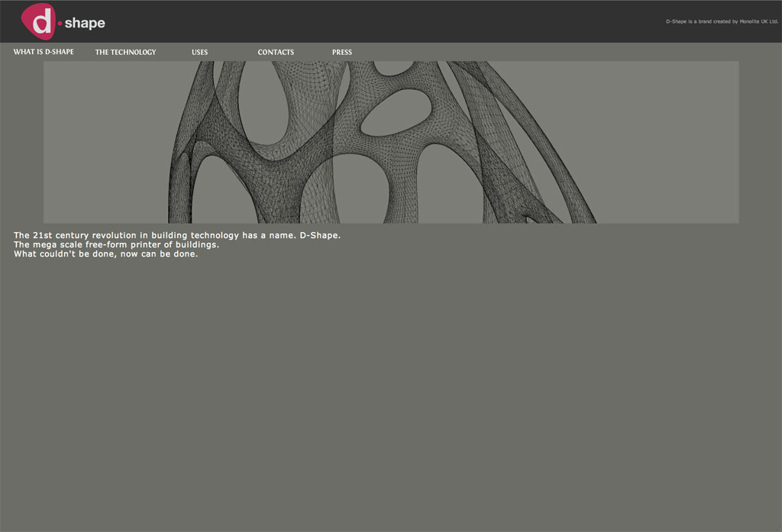This screenshot has width=782, height=532.
Task: Click the 'mega scale free-form printer' line
Action: pos(116,244)
